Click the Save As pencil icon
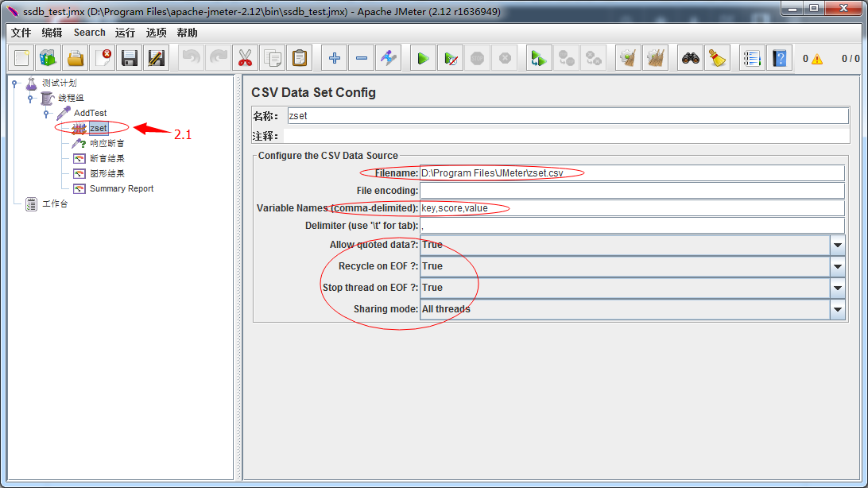The image size is (868, 488). tap(157, 58)
